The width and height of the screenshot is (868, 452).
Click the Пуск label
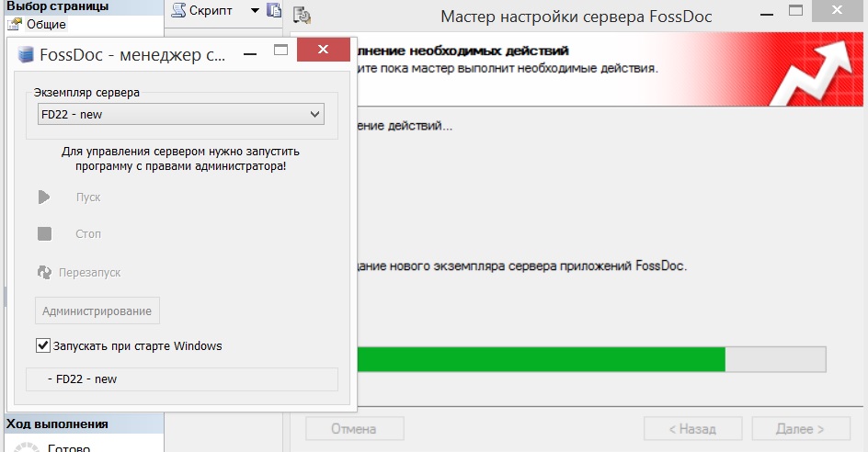click(x=88, y=198)
